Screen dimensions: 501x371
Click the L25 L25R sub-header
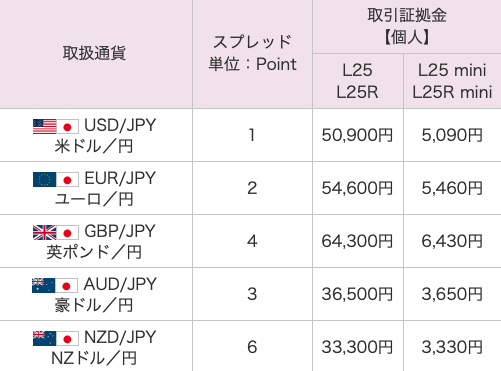point(357,81)
